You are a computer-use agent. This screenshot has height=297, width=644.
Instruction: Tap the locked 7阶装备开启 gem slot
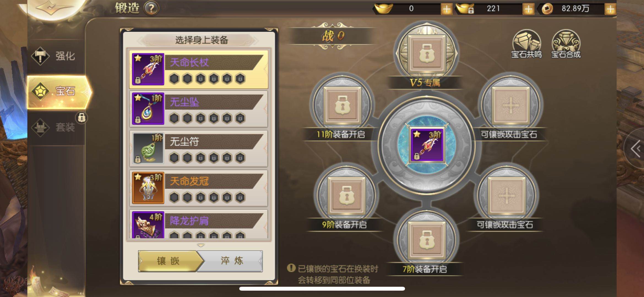click(426, 240)
